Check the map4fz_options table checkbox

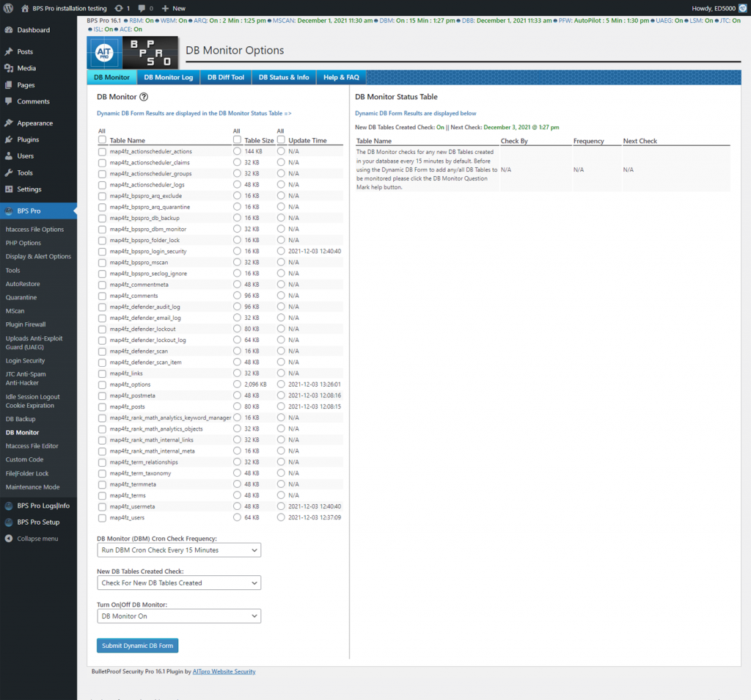point(102,384)
